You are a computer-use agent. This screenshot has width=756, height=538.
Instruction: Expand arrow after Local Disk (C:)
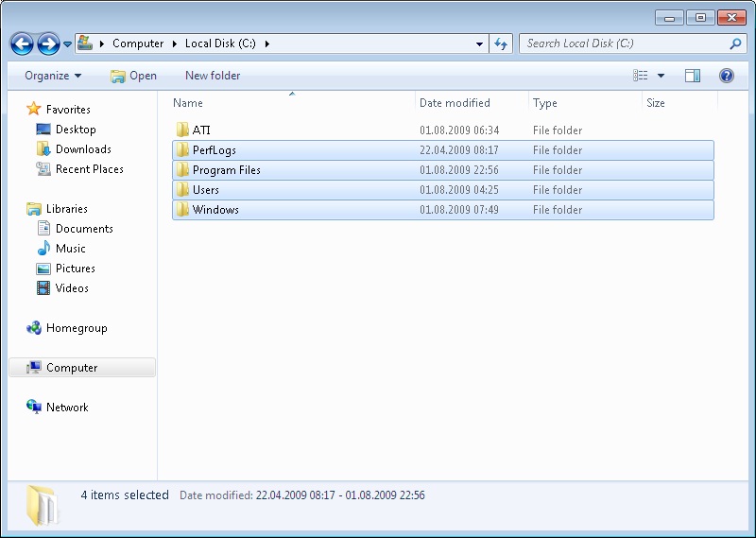point(267,43)
